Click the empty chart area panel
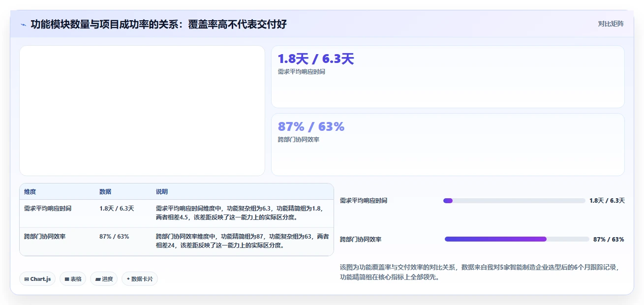The image size is (644, 305). [x=142, y=111]
